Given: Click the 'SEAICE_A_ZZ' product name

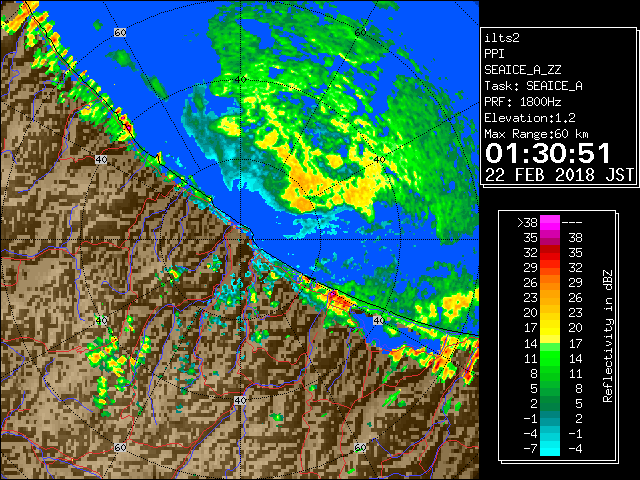Looking at the screenshot, I should 523,70.
